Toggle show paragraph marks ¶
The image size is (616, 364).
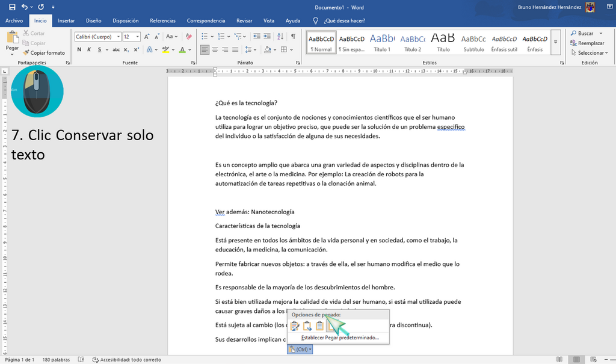click(x=293, y=37)
